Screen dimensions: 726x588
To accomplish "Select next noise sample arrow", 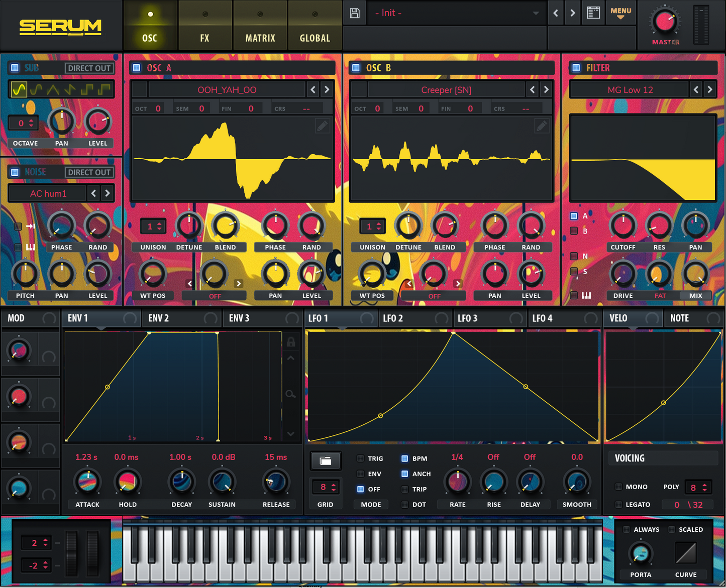I will (x=107, y=193).
